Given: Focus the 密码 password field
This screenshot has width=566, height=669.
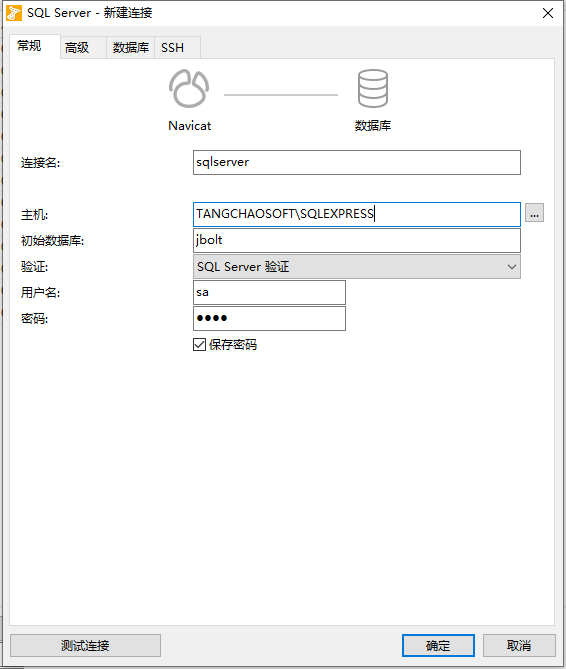Looking at the screenshot, I should point(269,318).
